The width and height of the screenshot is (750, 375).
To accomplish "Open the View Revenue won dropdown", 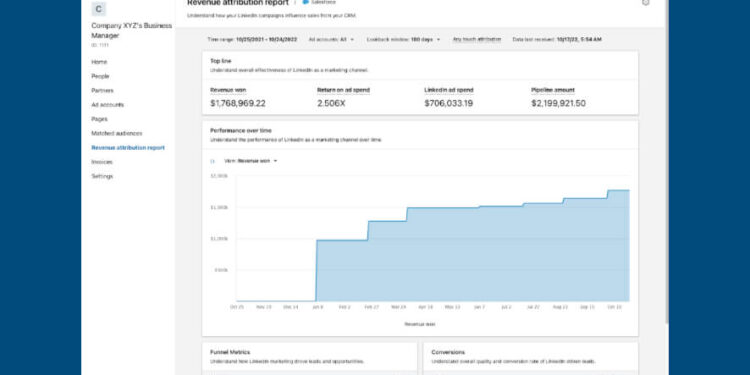I will coord(251,161).
